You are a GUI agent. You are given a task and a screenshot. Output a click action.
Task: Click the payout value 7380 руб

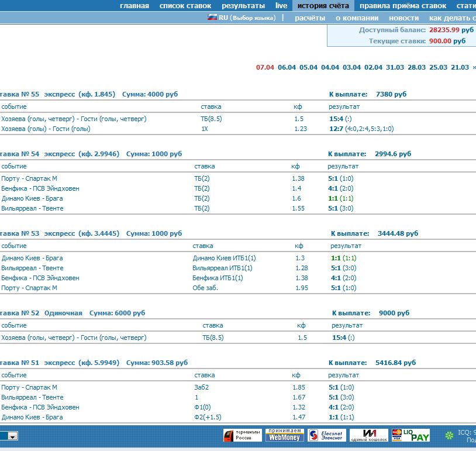point(391,94)
